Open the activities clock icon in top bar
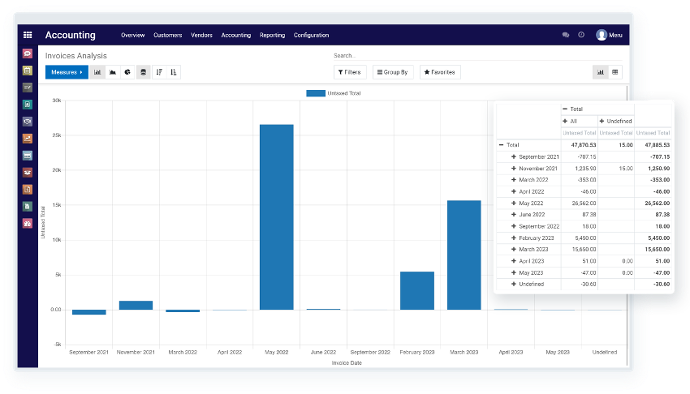690x394 pixels. click(581, 35)
